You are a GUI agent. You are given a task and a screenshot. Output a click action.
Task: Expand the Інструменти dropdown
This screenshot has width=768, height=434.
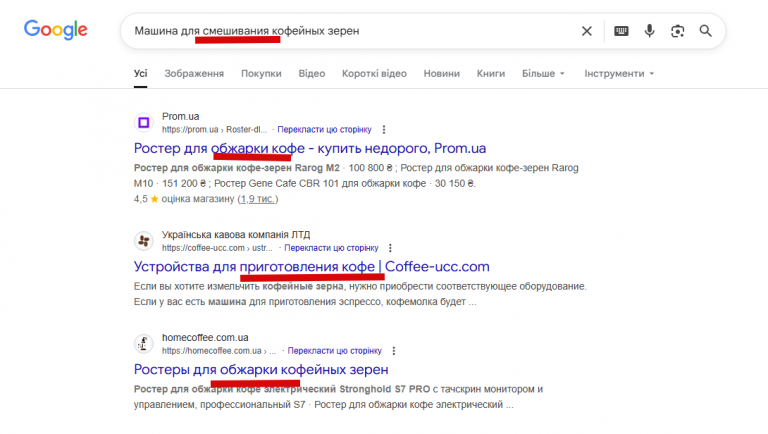pos(619,73)
